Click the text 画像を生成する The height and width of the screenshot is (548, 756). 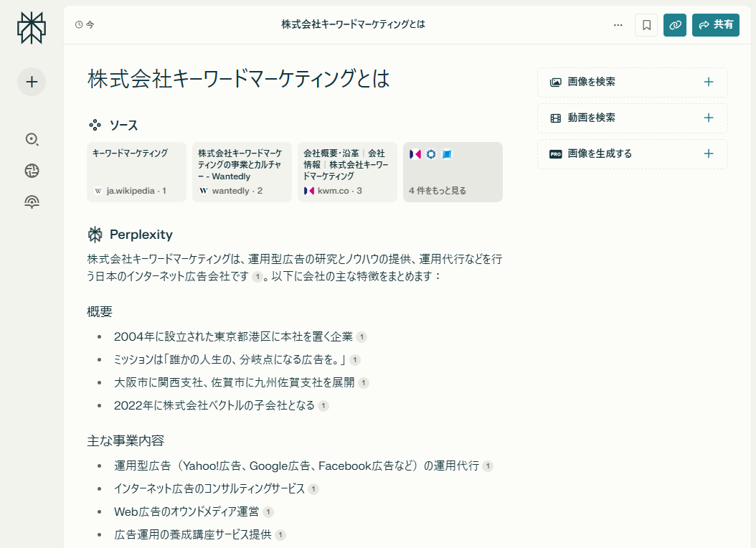pos(600,153)
